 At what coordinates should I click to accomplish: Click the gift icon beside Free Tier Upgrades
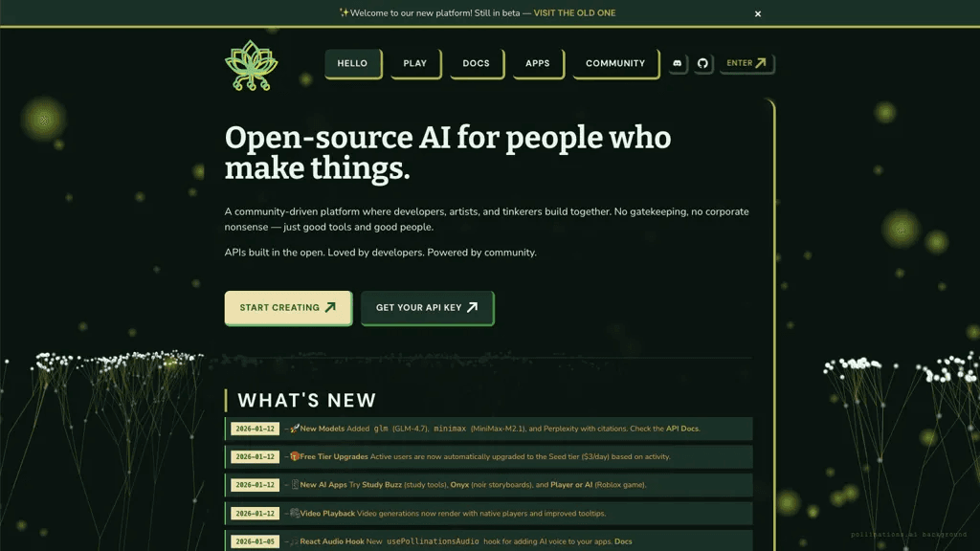coord(295,456)
